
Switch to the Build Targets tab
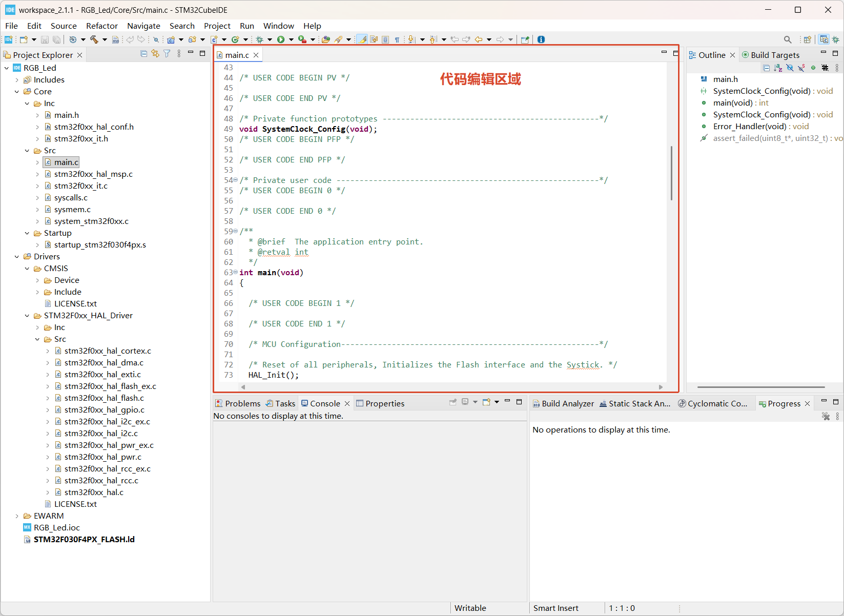771,55
